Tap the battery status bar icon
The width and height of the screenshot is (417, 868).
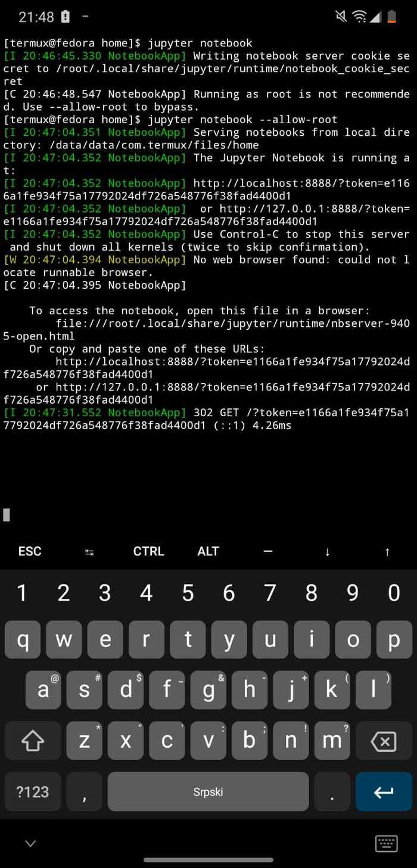tap(391, 17)
